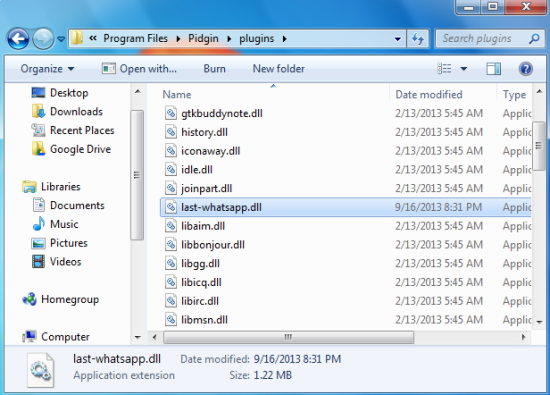Click the Program Files breadcrumb
The width and height of the screenshot is (550, 395).
[x=135, y=38]
